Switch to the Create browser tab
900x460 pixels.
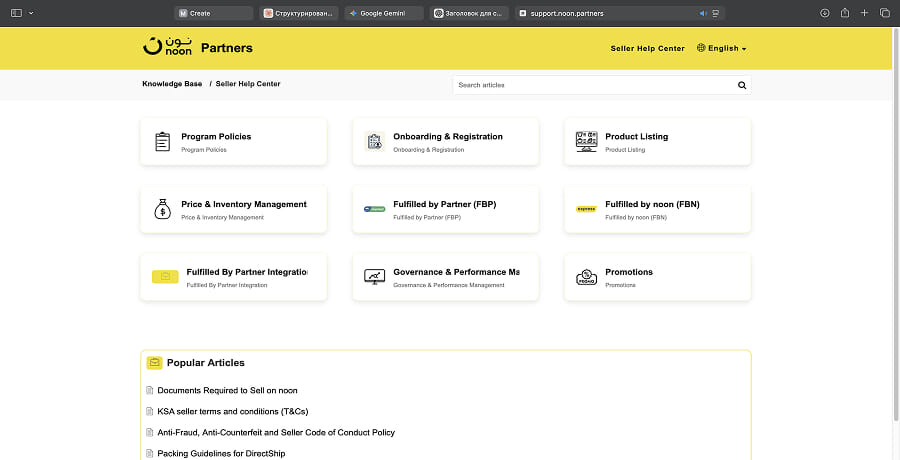click(214, 13)
